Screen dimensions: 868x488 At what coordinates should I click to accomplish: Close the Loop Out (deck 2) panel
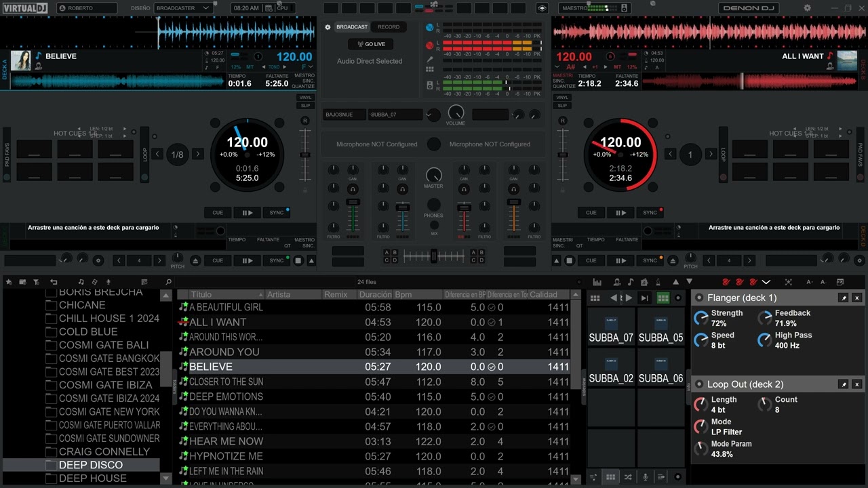tap(856, 384)
